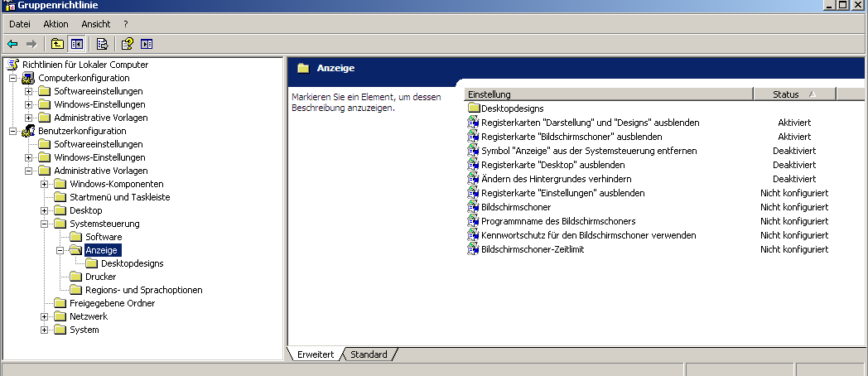The image size is (868, 376).
Task: Click the Back arrow in the toolbar
Action: (x=12, y=44)
